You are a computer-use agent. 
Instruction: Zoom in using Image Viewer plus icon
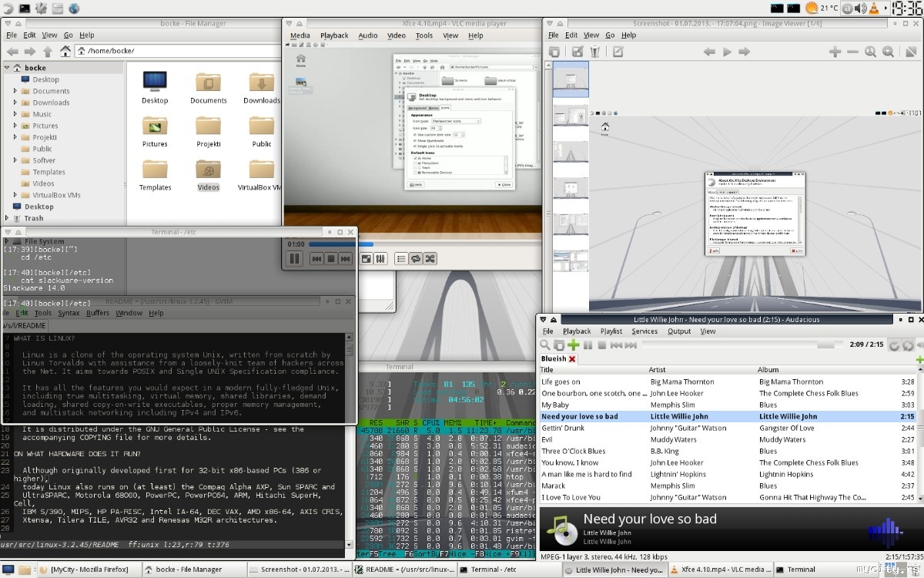[x=835, y=52]
